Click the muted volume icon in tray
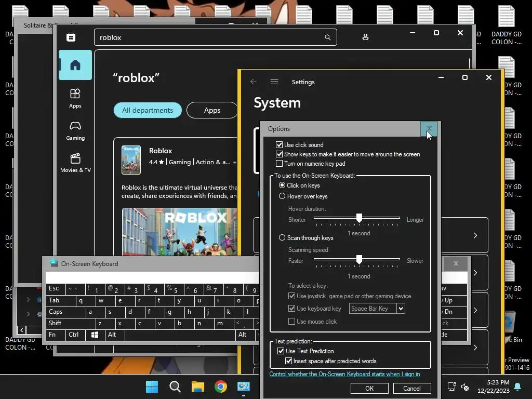The image size is (532, 399). (x=465, y=387)
